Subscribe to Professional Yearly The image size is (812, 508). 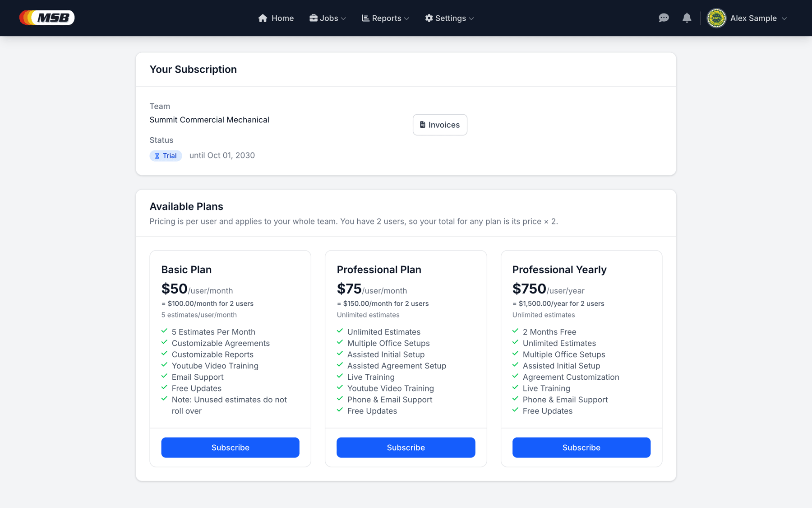click(581, 447)
